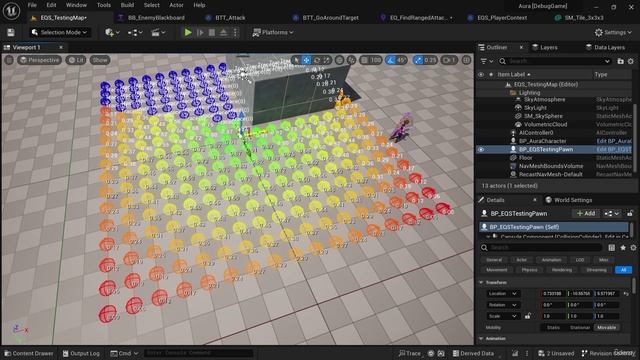Toggle the Details panel lock icon

click(x=630, y=213)
